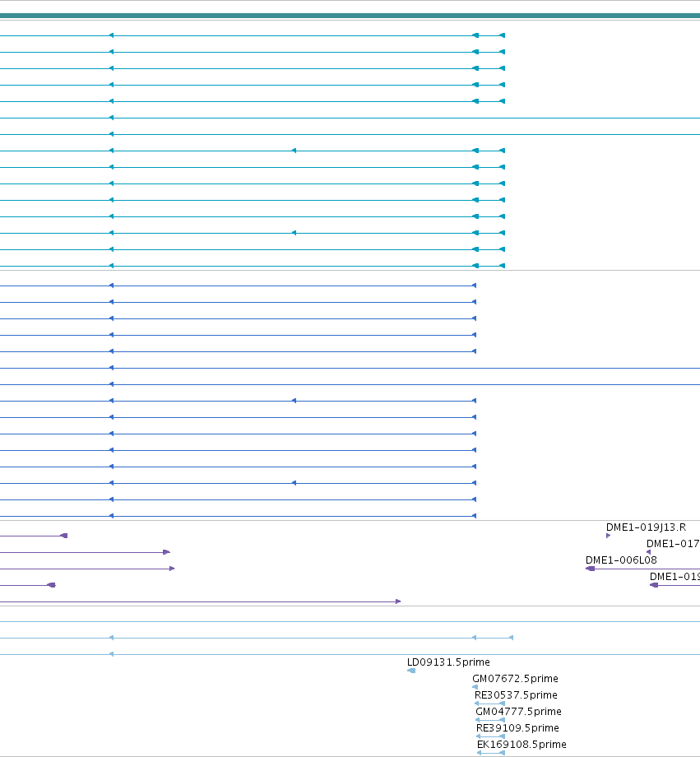Viewport: 700px width, 757px height.
Task: Click the DME1-006L08 label
Action: pos(621,560)
